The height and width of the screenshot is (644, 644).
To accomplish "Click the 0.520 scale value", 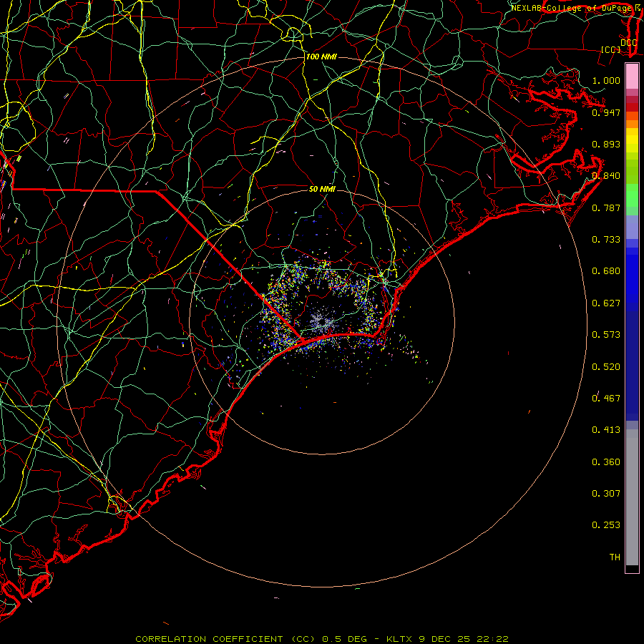I will [606, 367].
